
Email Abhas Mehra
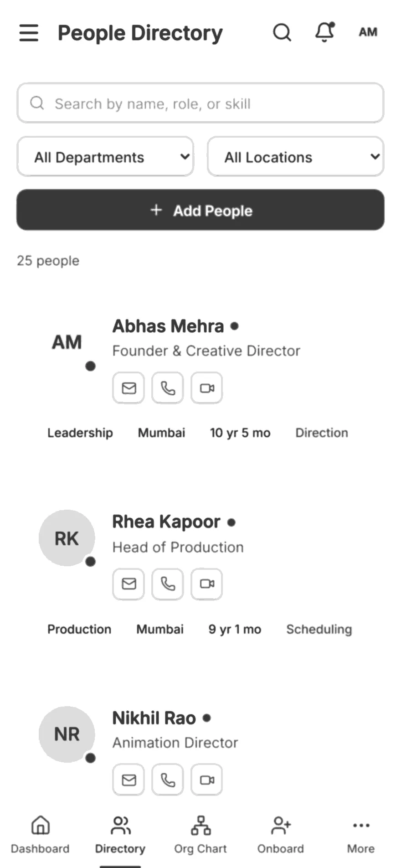(129, 388)
